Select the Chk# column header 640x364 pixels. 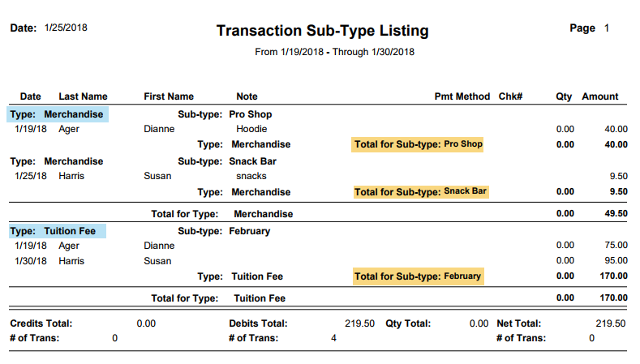pos(510,96)
